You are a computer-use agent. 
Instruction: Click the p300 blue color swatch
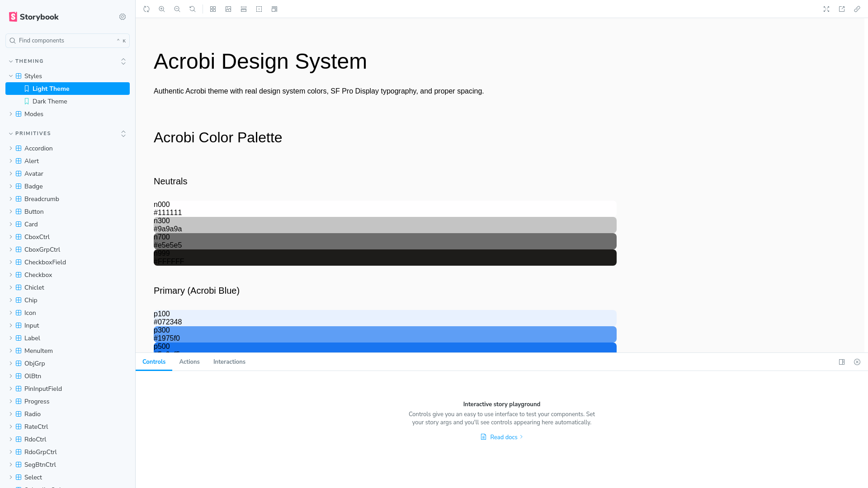pyautogui.click(x=385, y=334)
